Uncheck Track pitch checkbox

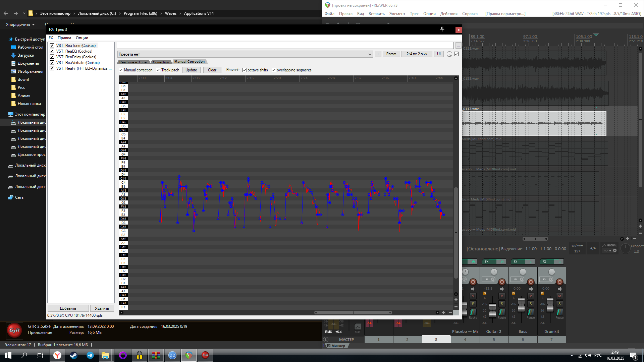(158, 70)
